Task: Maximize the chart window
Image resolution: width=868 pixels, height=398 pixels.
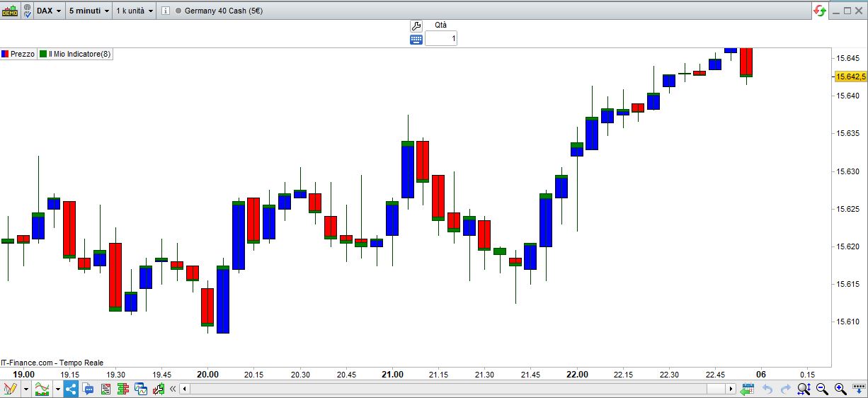Action: [847, 11]
